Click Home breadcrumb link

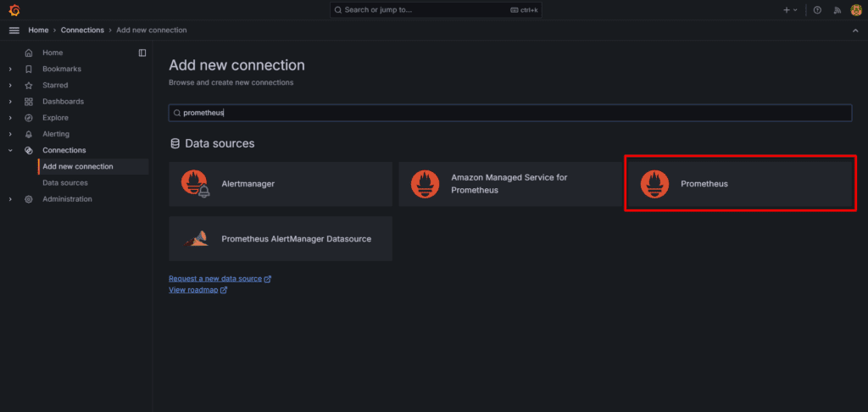tap(39, 30)
